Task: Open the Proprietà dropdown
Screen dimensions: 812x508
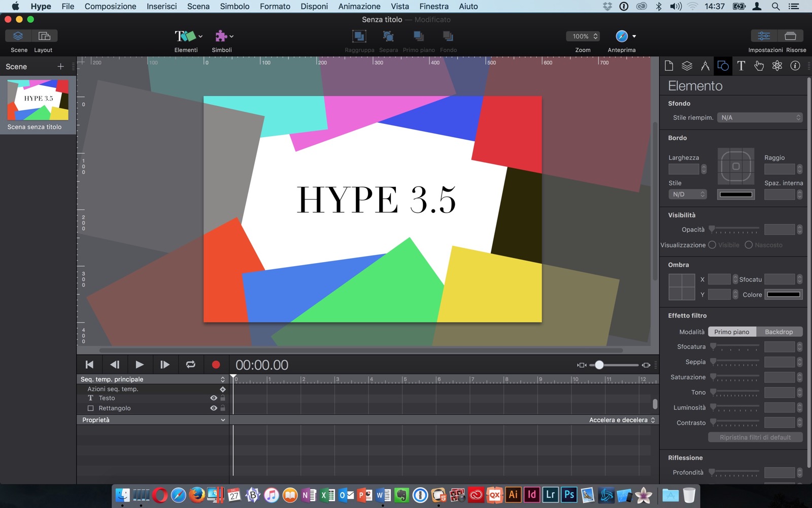Action: (x=152, y=420)
